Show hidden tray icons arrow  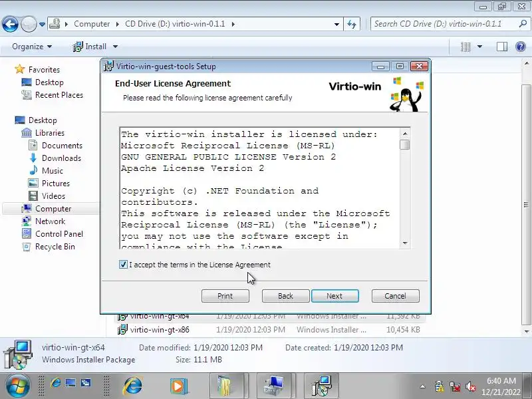pos(422,386)
